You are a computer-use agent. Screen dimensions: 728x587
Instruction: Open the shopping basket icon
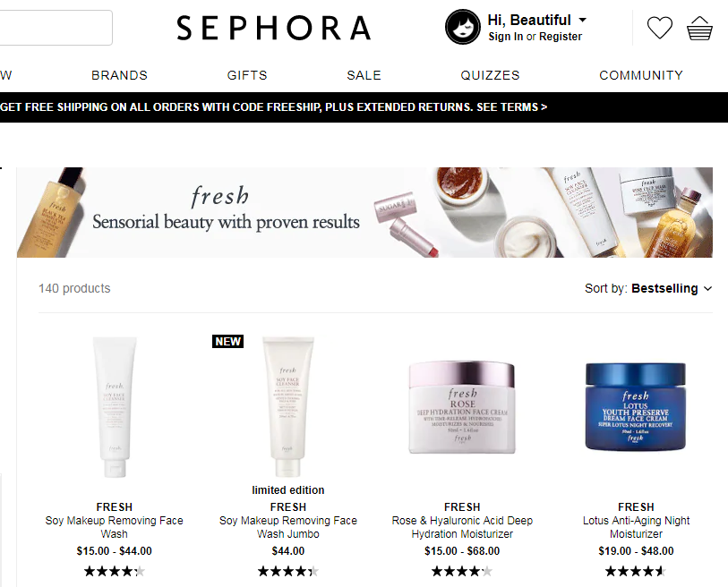tap(699, 29)
